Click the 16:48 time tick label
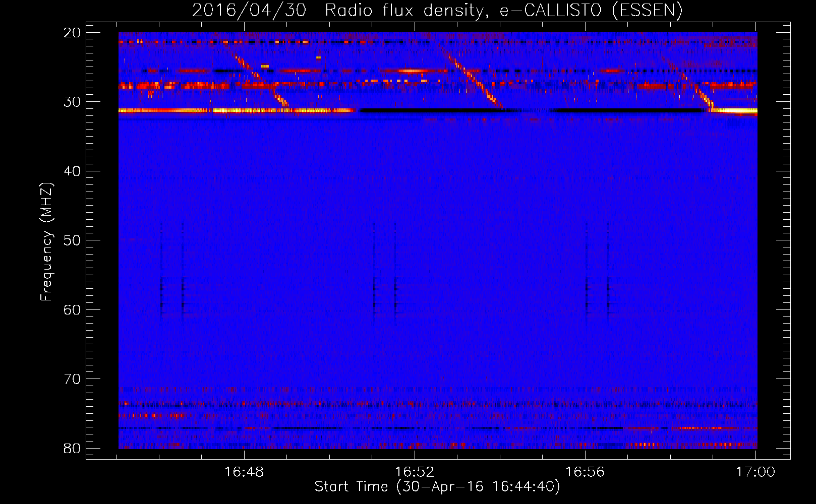This screenshot has height=504, width=816. coord(244,472)
